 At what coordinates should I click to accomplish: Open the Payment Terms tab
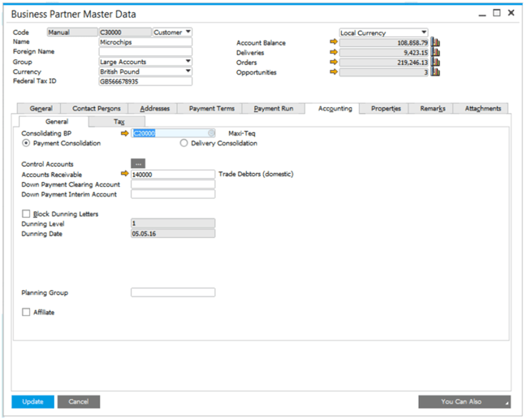211,108
